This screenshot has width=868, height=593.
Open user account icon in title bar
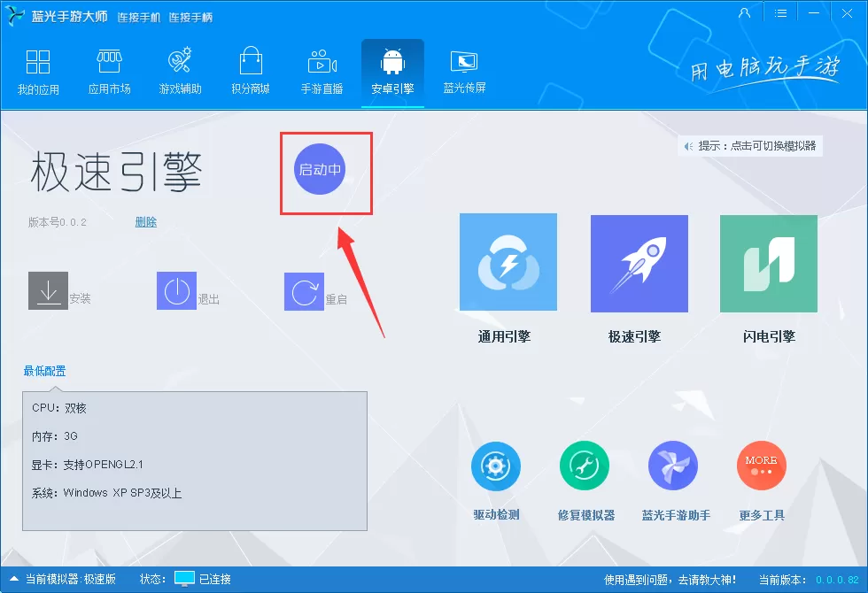(745, 13)
